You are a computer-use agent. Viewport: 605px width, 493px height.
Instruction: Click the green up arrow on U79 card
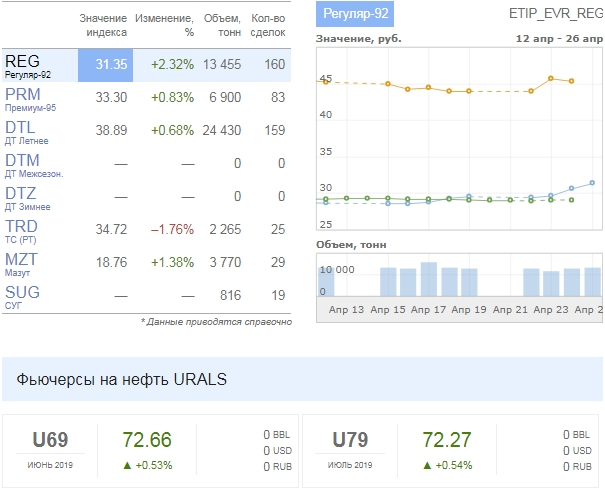pyautogui.click(x=427, y=463)
